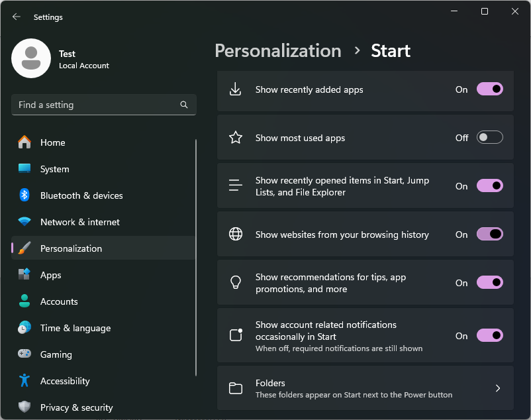The height and width of the screenshot is (420, 531).
Task: Click the Accounts person icon
Action: [x=24, y=301]
